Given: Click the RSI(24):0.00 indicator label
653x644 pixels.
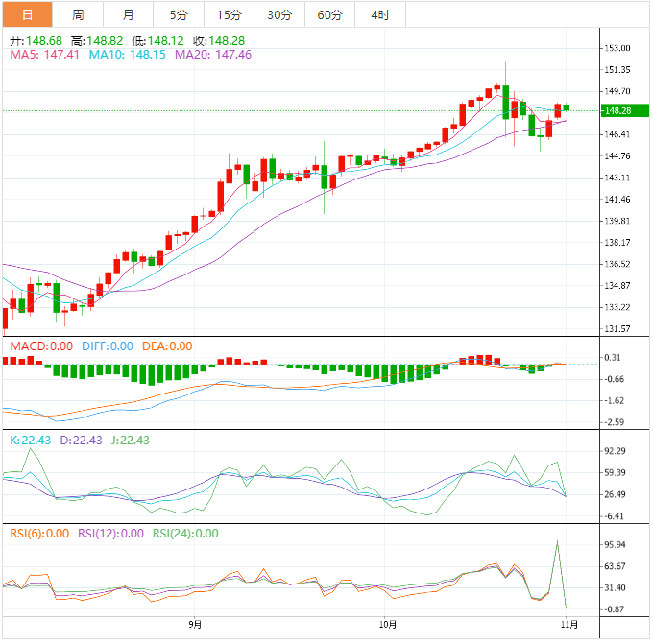Looking at the screenshot, I should pos(184,534).
